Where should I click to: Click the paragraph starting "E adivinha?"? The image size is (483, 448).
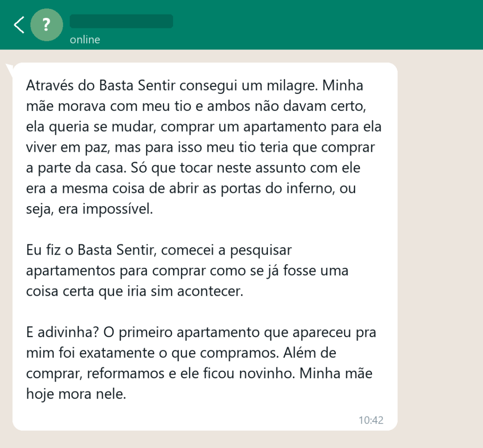coord(201,363)
